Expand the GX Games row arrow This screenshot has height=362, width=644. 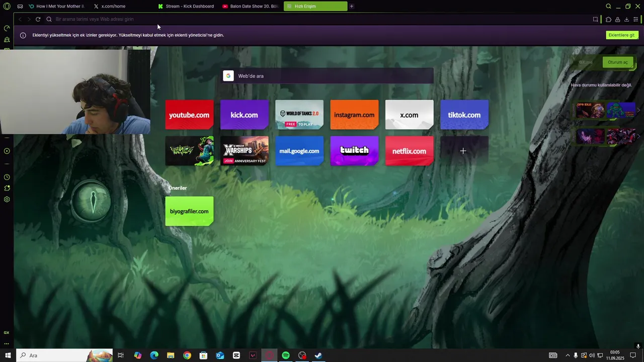pyautogui.click(x=638, y=110)
